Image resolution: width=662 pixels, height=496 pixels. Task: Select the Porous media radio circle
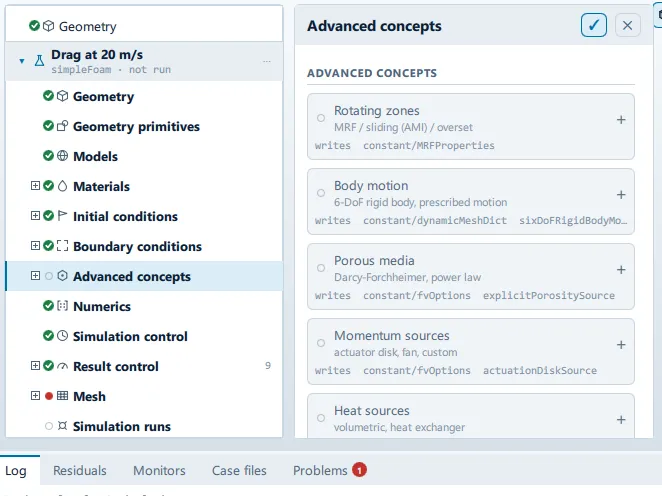pyautogui.click(x=321, y=268)
